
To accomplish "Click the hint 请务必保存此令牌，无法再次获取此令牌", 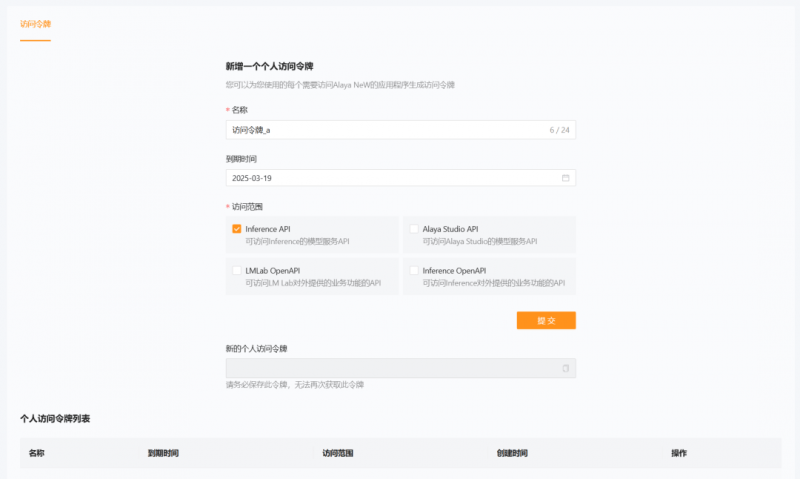I will click(295, 385).
